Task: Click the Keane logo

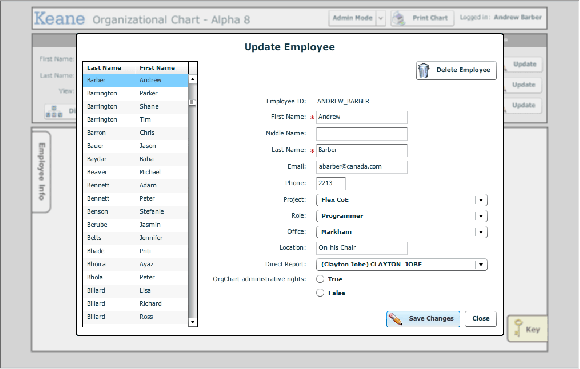Action: 59,18
